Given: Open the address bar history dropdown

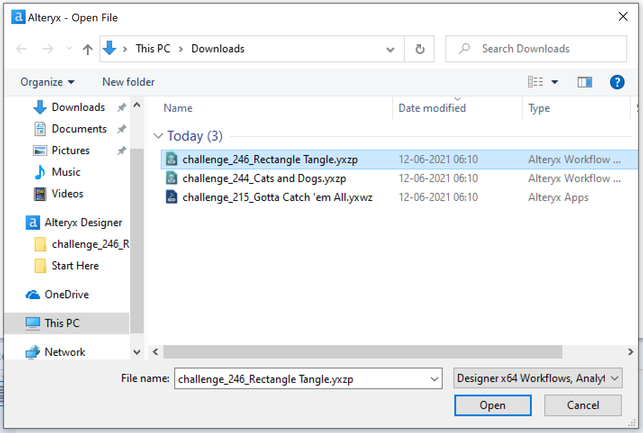Looking at the screenshot, I should tap(392, 49).
